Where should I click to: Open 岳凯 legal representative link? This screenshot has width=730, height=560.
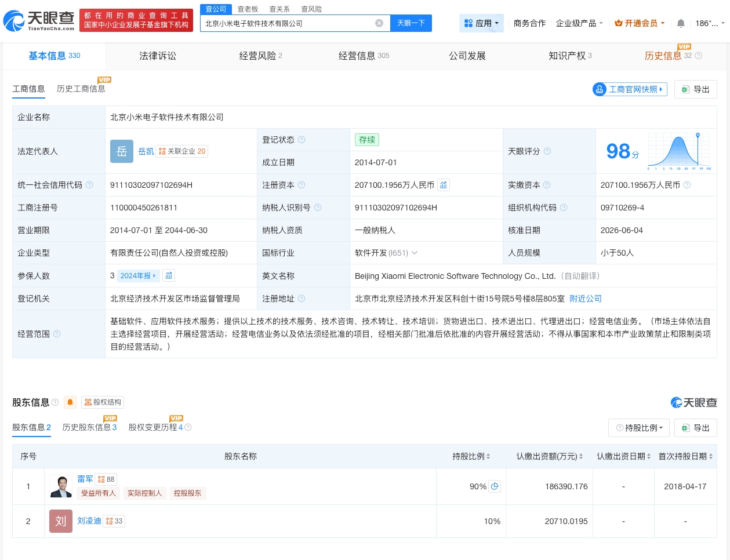click(146, 151)
